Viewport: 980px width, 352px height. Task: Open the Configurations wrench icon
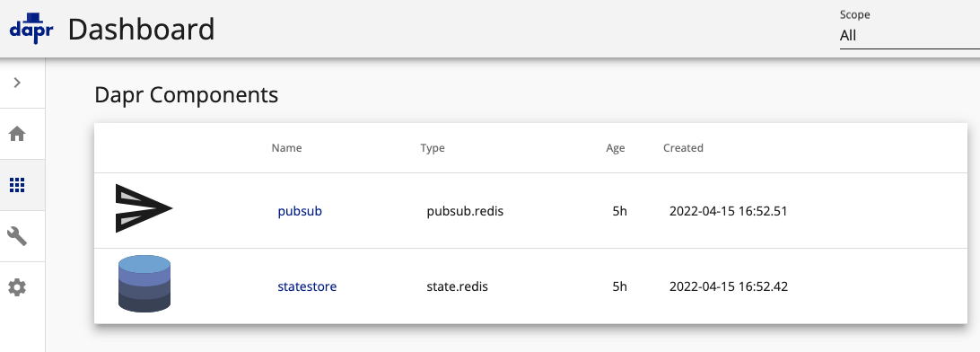tap(17, 236)
